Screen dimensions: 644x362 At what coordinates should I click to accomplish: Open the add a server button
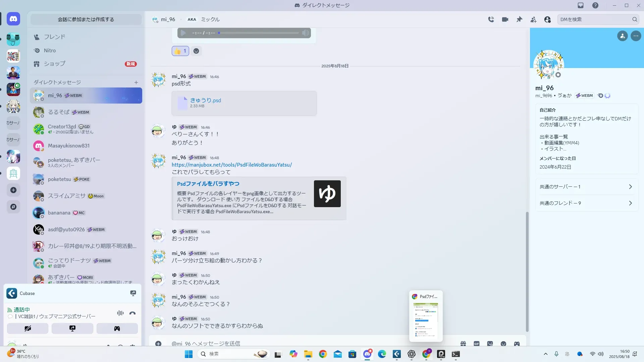point(13,190)
